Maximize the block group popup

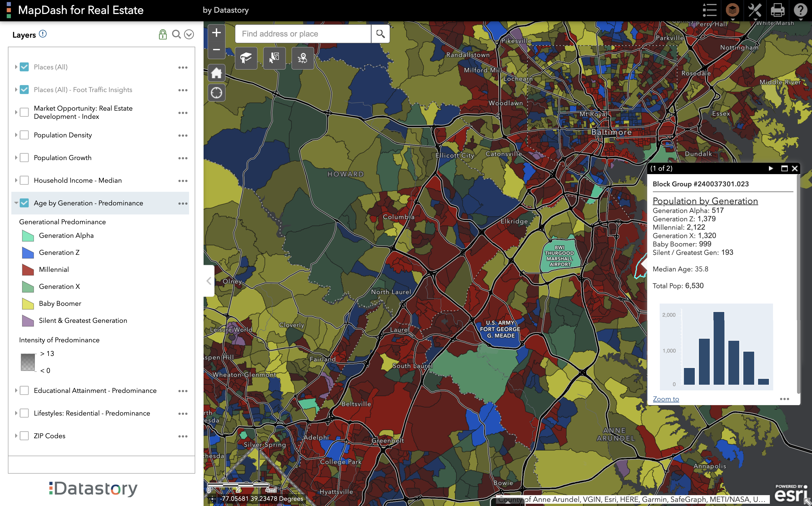coord(784,168)
